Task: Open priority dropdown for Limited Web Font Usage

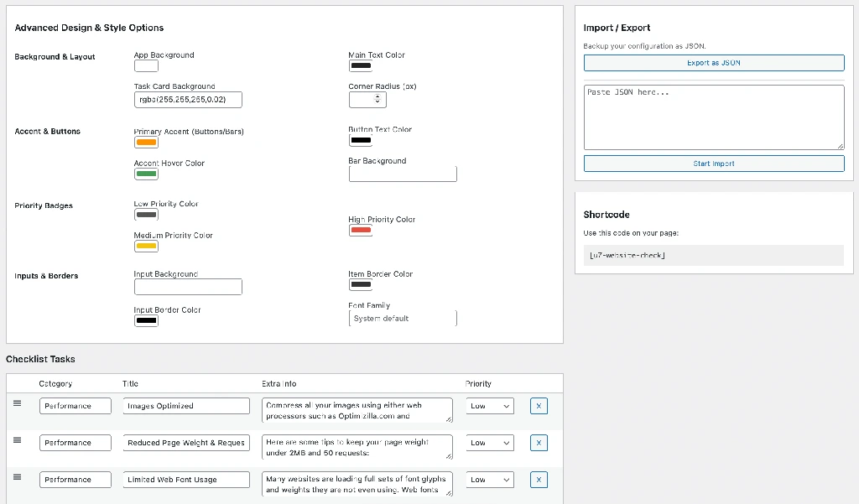Action: (x=490, y=480)
